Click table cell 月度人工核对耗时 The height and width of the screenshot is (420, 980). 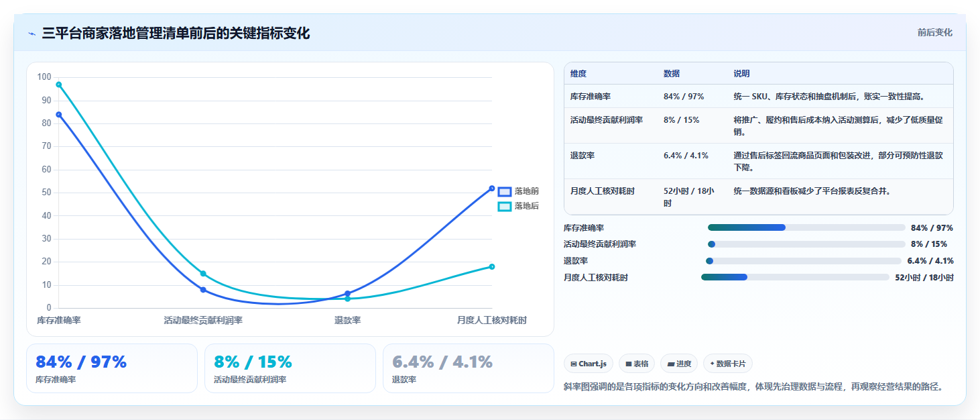pyautogui.click(x=603, y=191)
